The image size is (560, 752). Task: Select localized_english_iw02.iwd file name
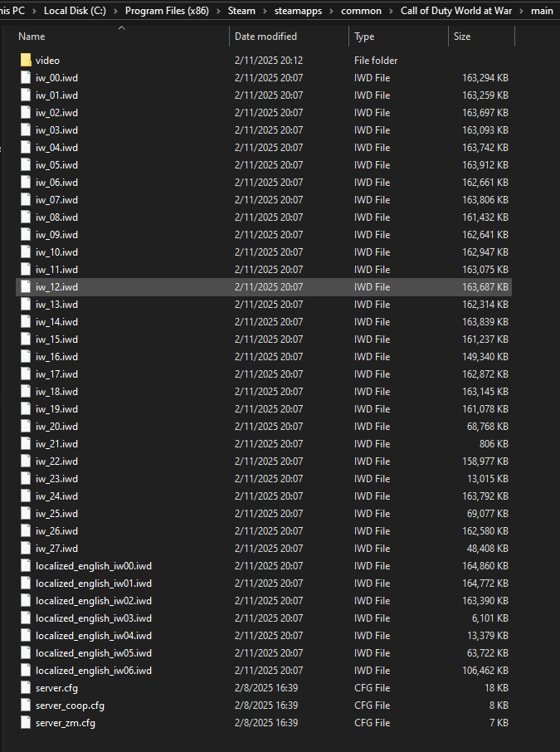(94, 600)
